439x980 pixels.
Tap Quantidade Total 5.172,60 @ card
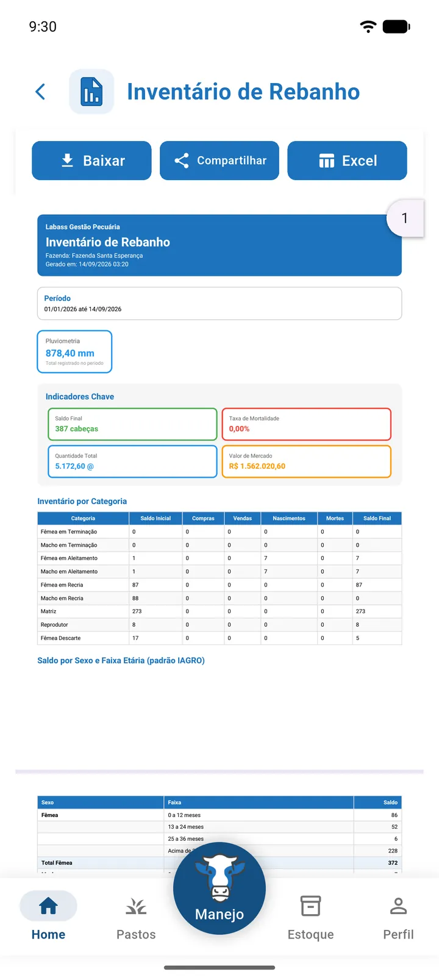coord(132,461)
